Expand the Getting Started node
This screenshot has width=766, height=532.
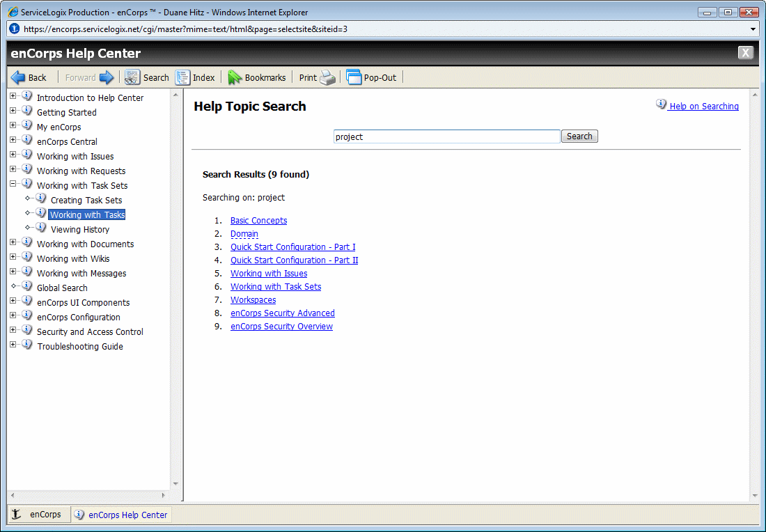click(13, 111)
